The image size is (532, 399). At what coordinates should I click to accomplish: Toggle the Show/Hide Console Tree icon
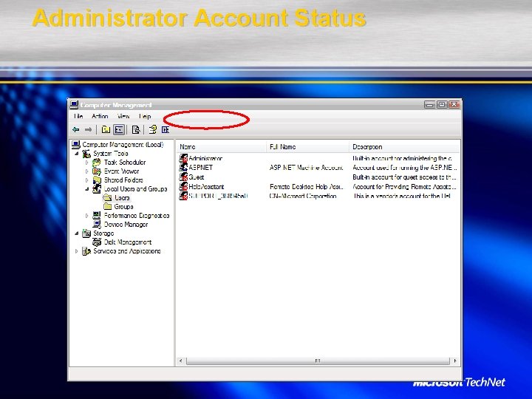119,129
